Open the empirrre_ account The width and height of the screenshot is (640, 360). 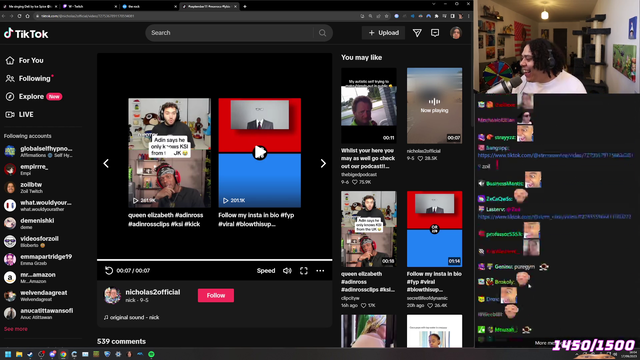tap(26, 169)
